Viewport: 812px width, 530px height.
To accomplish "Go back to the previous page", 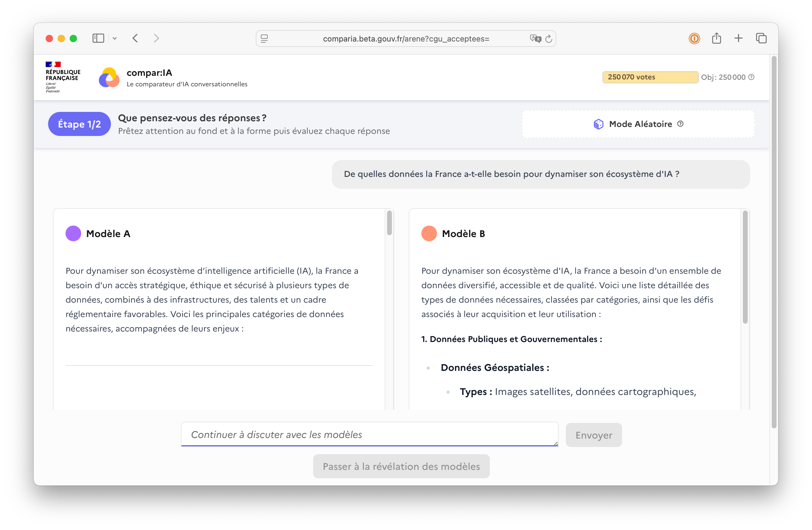I will (136, 38).
